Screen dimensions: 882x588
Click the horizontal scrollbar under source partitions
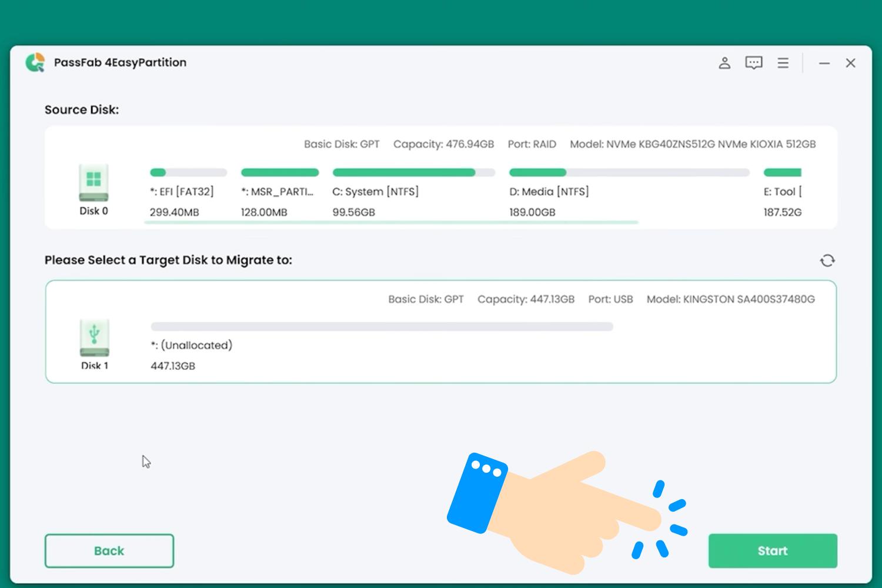coord(391,222)
